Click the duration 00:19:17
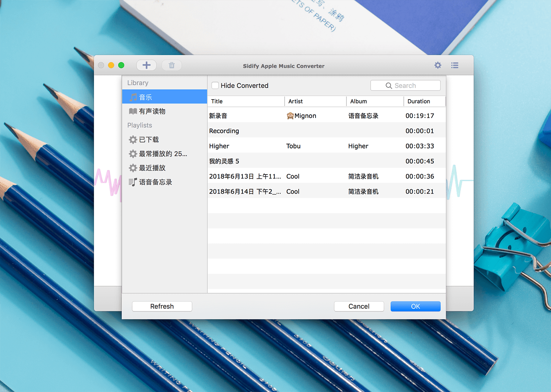551x392 pixels. click(420, 116)
